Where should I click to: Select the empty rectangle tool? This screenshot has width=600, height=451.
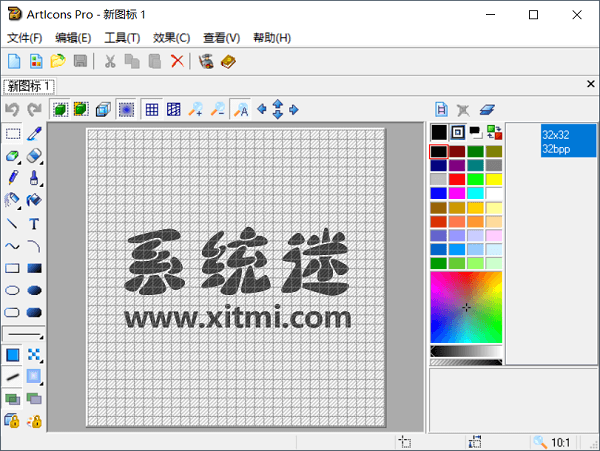click(x=12, y=268)
